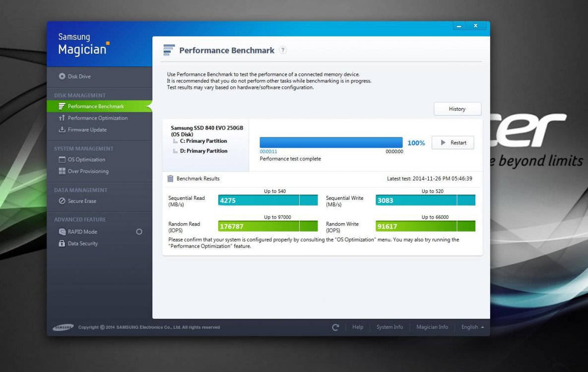Viewport: 588px width, 372px height.
Task: Click the Samsung Magician logo
Action: pos(83,44)
